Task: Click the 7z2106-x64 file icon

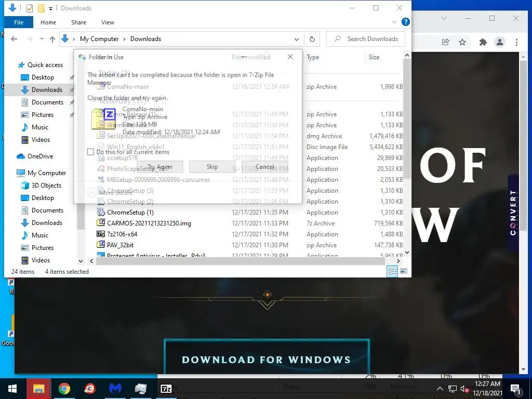Action: pyautogui.click(x=101, y=234)
